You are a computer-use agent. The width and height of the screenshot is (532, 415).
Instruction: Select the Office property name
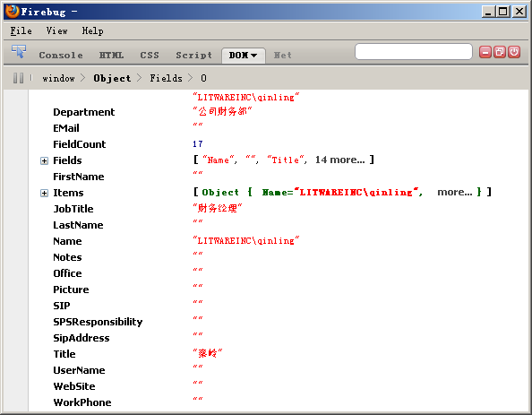click(67, 273)
